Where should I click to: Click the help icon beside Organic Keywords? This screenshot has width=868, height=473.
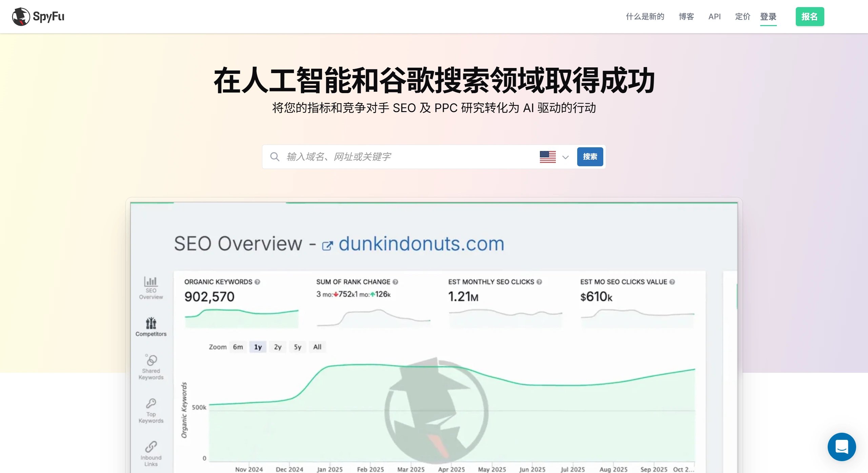tap(257, 282)
